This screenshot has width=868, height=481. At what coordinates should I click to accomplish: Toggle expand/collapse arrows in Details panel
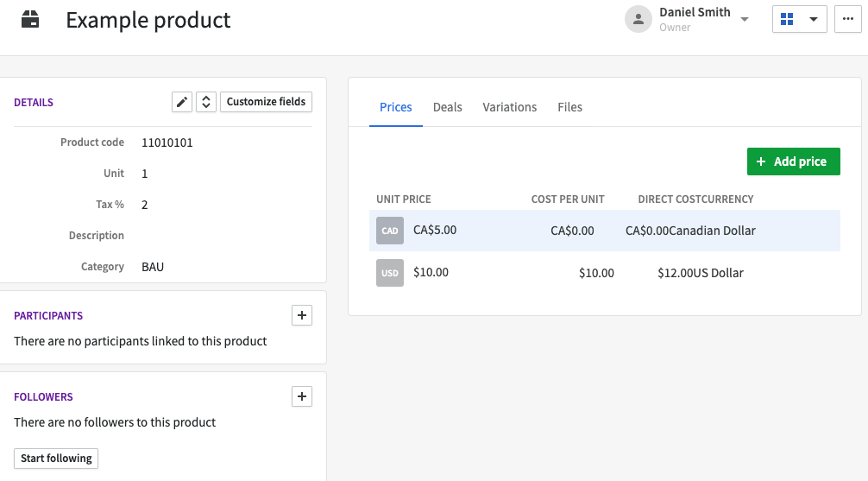pyautogui.click(x=205, y=102)
